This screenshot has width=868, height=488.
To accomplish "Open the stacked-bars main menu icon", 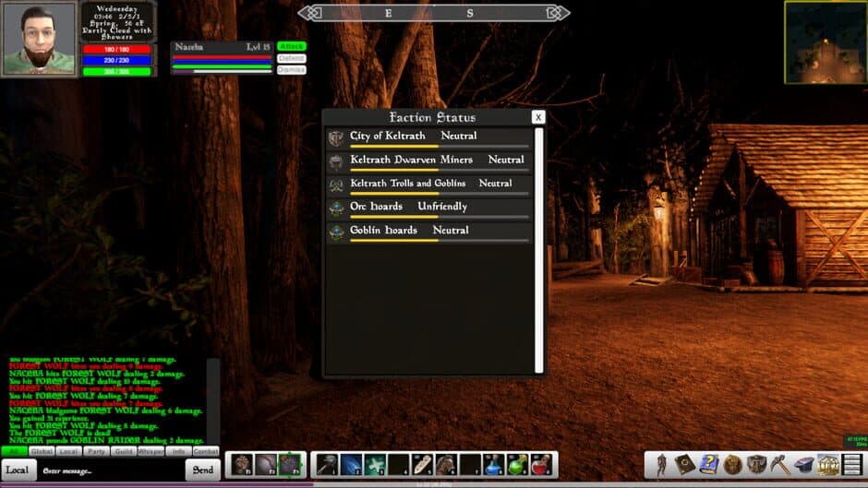I will pyautogui.click(x=851, y=465).
